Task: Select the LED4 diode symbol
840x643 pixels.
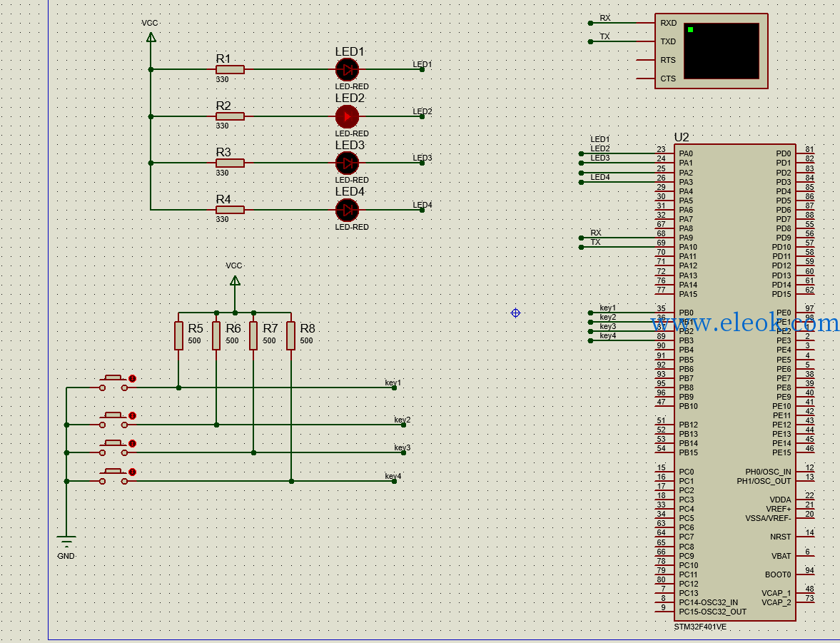Action: click(x=347, y=210)
